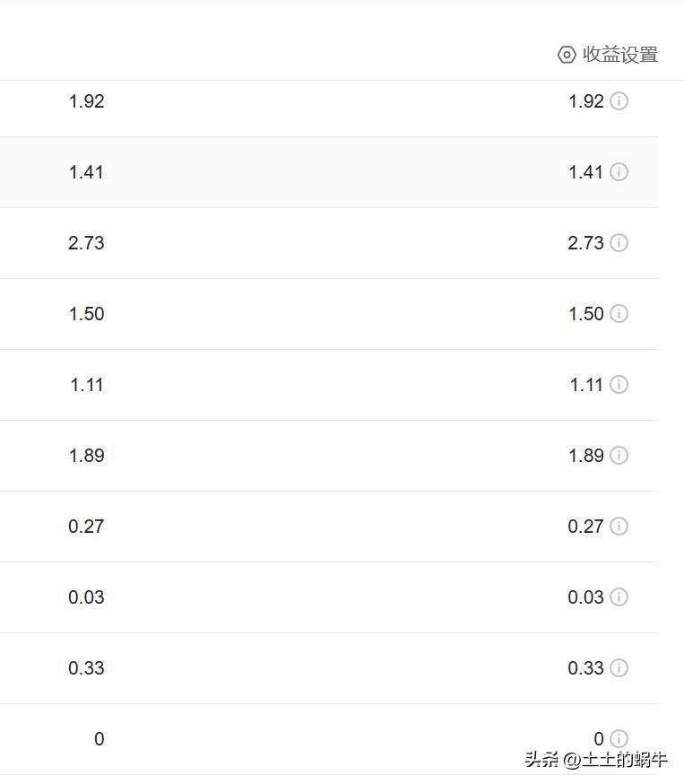Image resolution: width=684 pixels, height=784 pixels.
Task: Select the highlighted row's left 1.41 value
Action: (86, 172)
